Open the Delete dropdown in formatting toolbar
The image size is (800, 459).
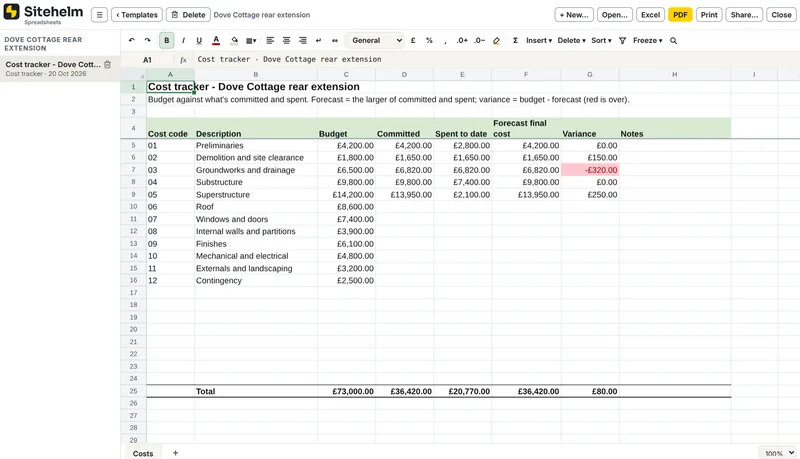[571, 40]
